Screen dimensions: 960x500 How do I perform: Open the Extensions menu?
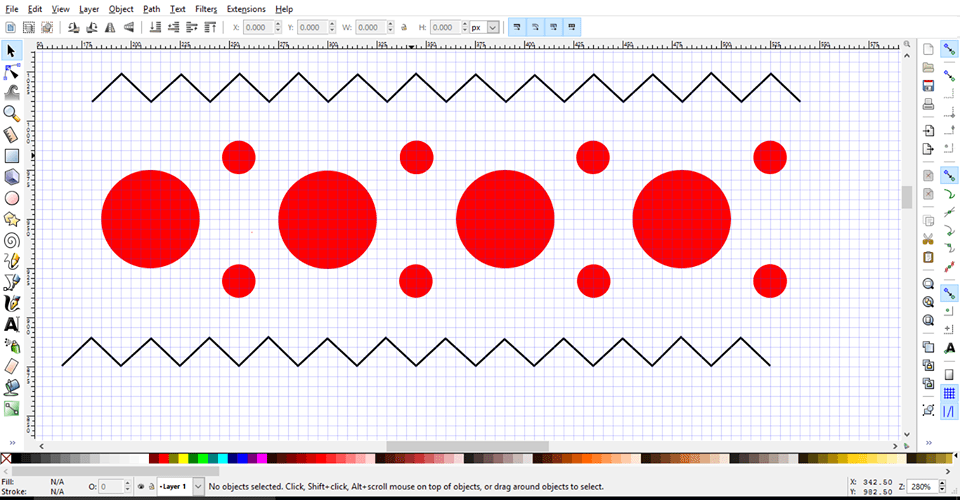coord(246,9)
